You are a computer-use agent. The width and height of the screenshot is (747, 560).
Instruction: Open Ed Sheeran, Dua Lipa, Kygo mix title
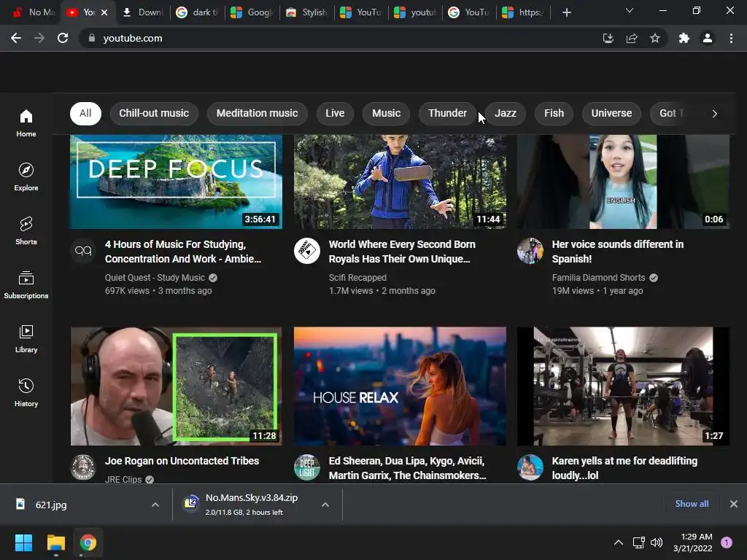click(x=407, y=468)
